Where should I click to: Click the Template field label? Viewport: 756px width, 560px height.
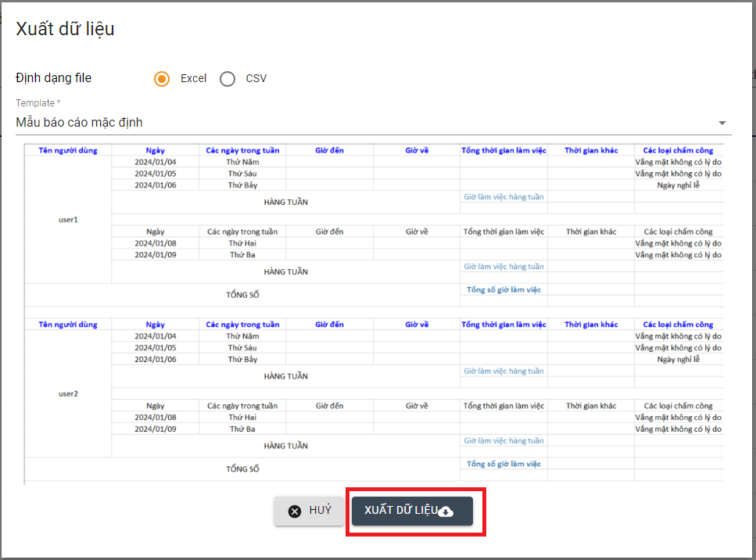click(37, 103)
